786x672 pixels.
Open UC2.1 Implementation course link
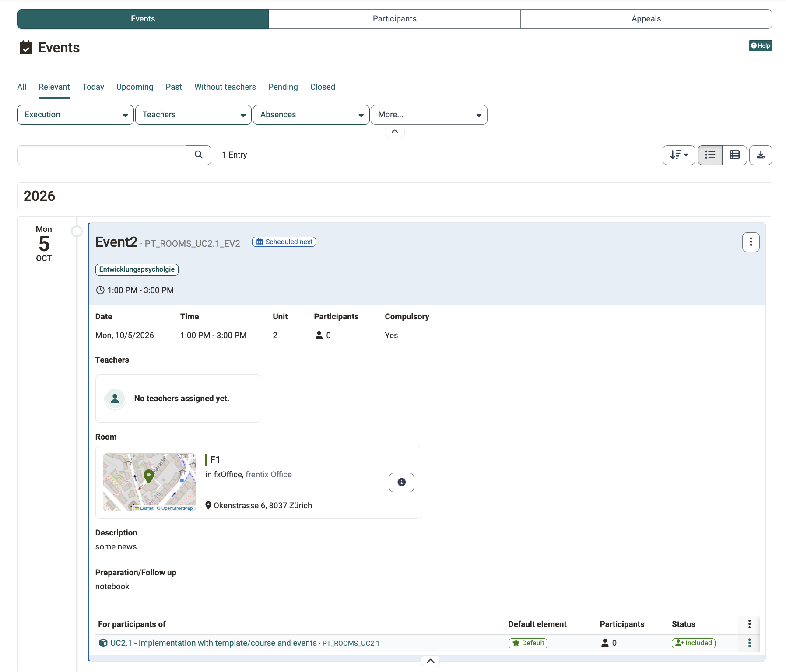click(214, 643)
